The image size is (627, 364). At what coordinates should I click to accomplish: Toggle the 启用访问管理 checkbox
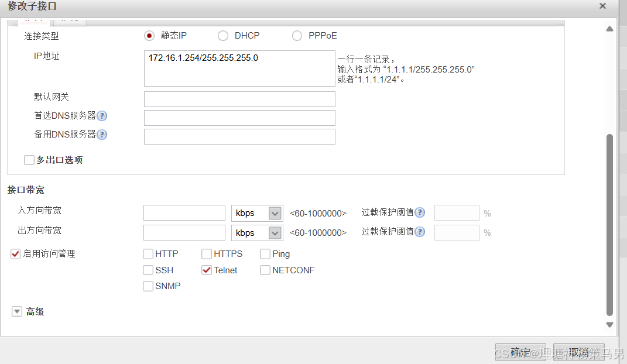click(16, 254)
